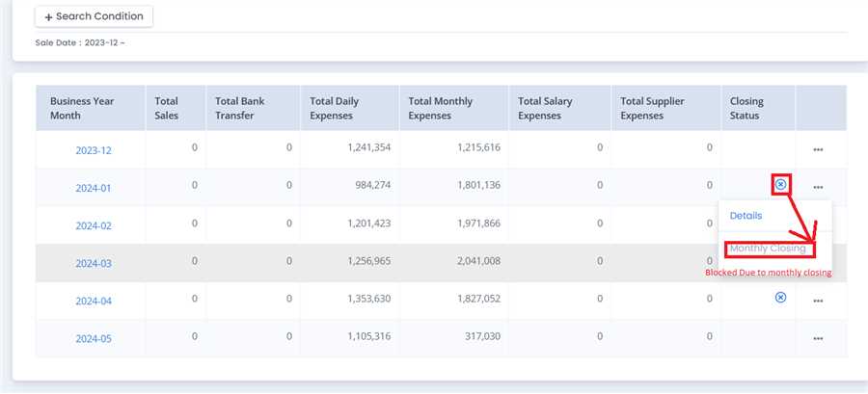Click the closed status icon for 2024-01
This screenshot has width=868, height=394.
point(781,184)
